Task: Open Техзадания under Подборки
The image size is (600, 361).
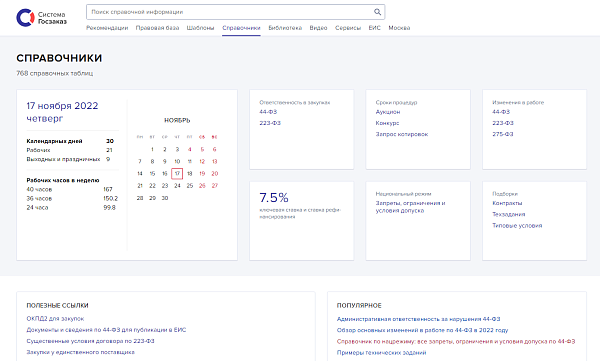Action: [509, 214]
